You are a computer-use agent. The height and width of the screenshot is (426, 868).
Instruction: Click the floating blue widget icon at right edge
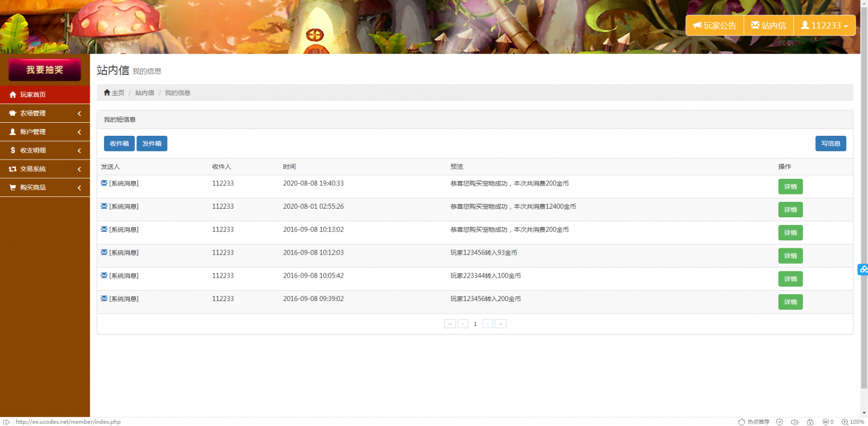[x=863, y=270]
